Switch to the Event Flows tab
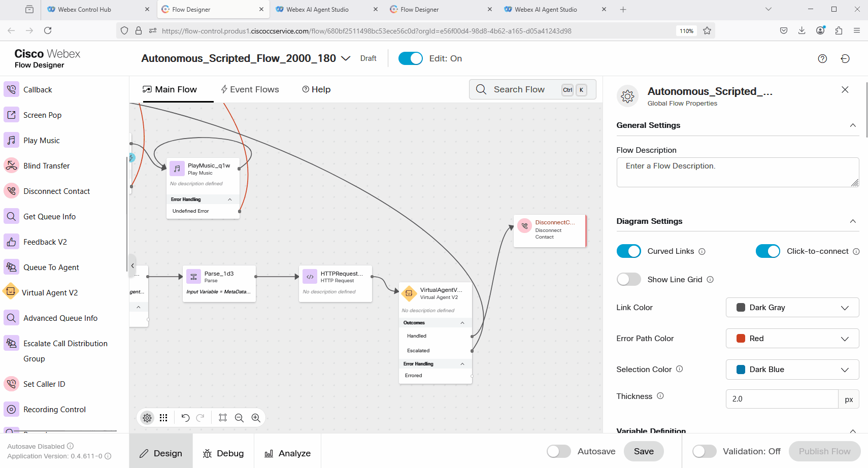Viewport: 868px width, 468px height. 250,89
